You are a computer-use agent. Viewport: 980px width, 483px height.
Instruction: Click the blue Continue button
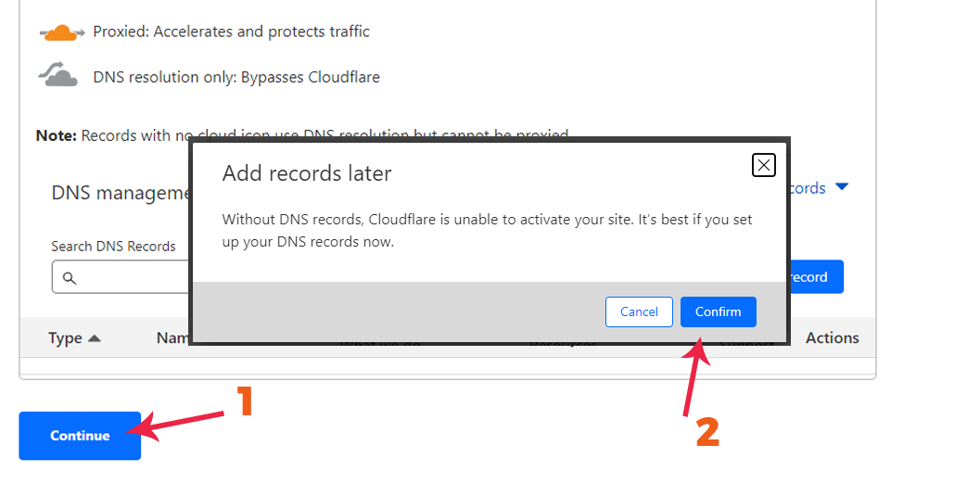(80, 436)
